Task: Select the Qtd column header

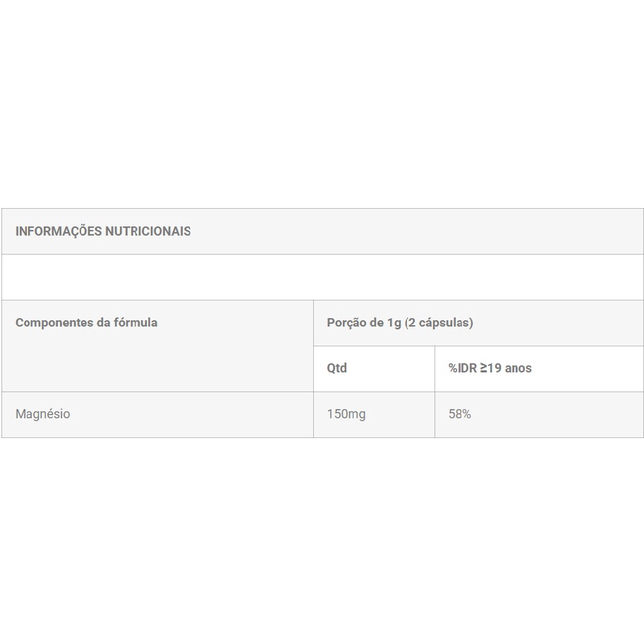Action: (337, 368)
